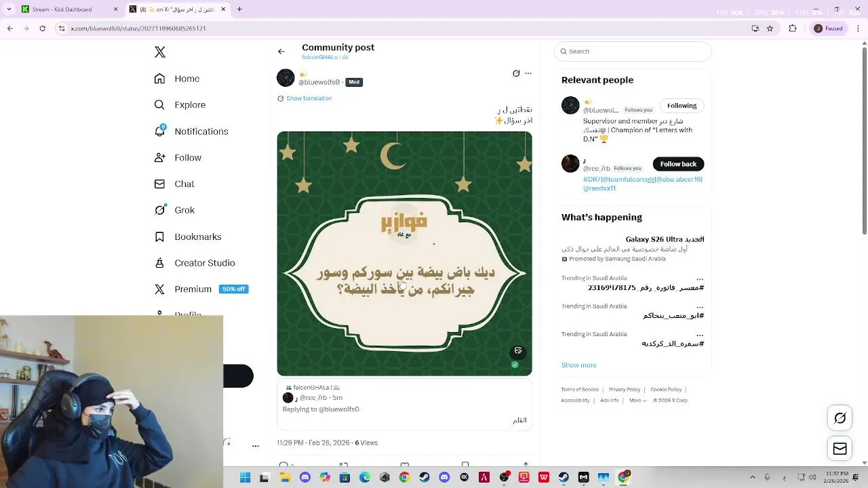Open Notifications from the bell icon
Screen dimensions: 868x488
coord(160,131)
